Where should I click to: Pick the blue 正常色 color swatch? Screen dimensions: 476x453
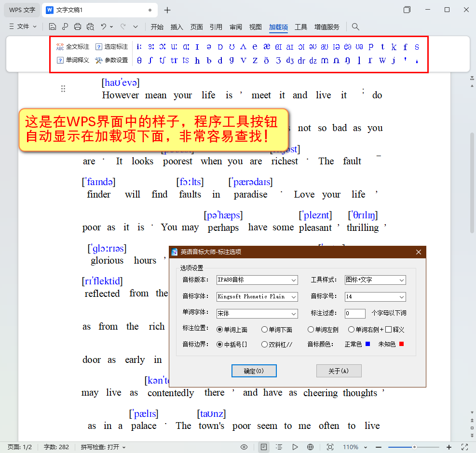tap(367, 344)
